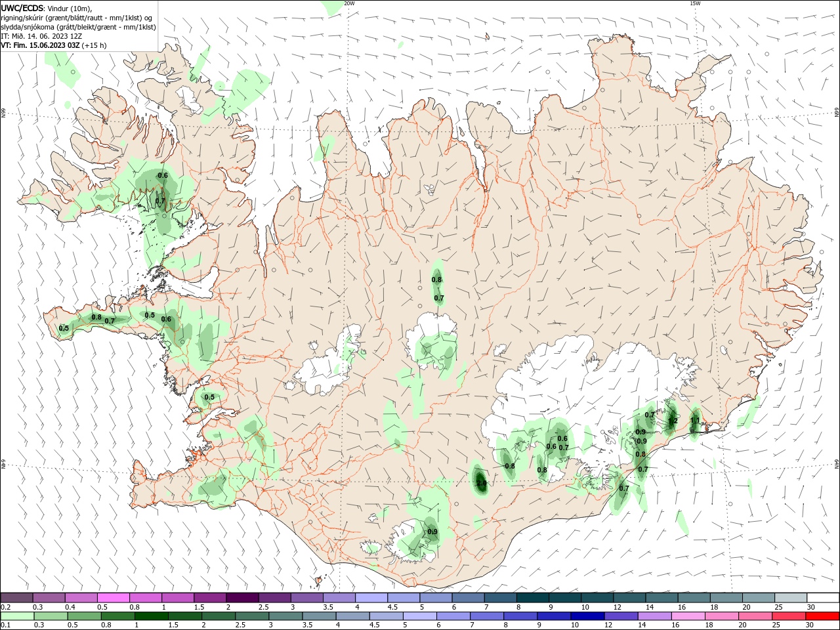This screenshot has width=840, height=630.
Task: Pick the bright pink 0.5 snow legend swatch
Action: point(113,598)
